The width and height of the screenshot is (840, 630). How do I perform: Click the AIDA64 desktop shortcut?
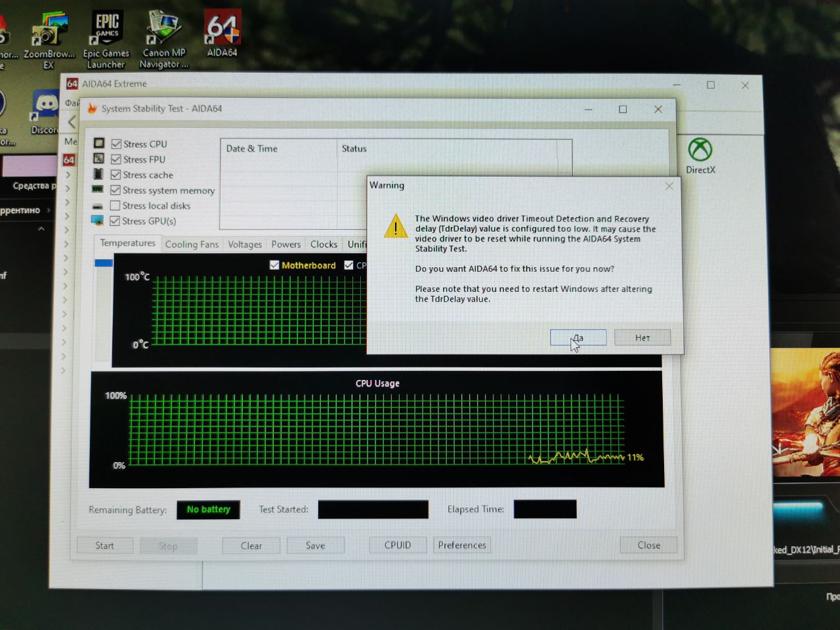click(222, 33)
